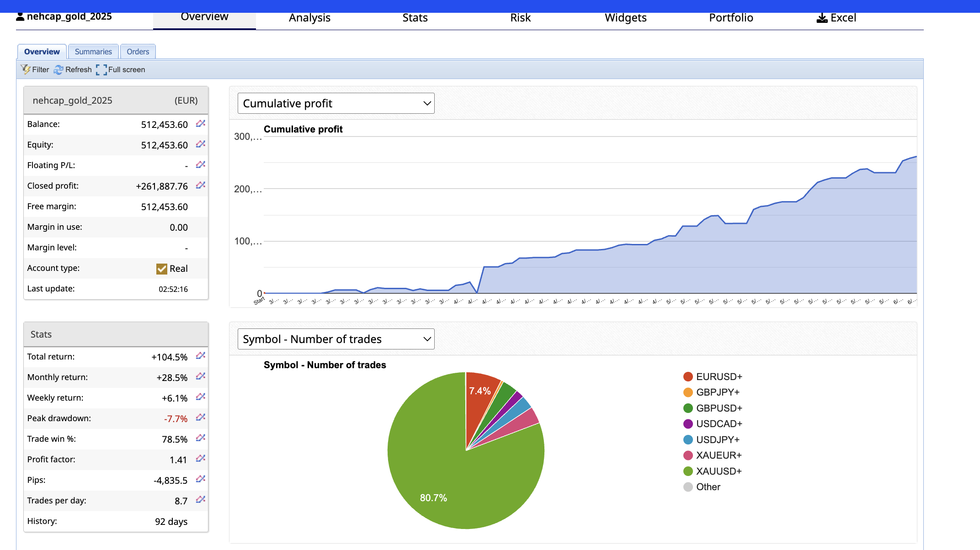The width and height of the screenshot is (980, 550).
Task: Switch to the Summaries tab
Action: pos(93,52)
